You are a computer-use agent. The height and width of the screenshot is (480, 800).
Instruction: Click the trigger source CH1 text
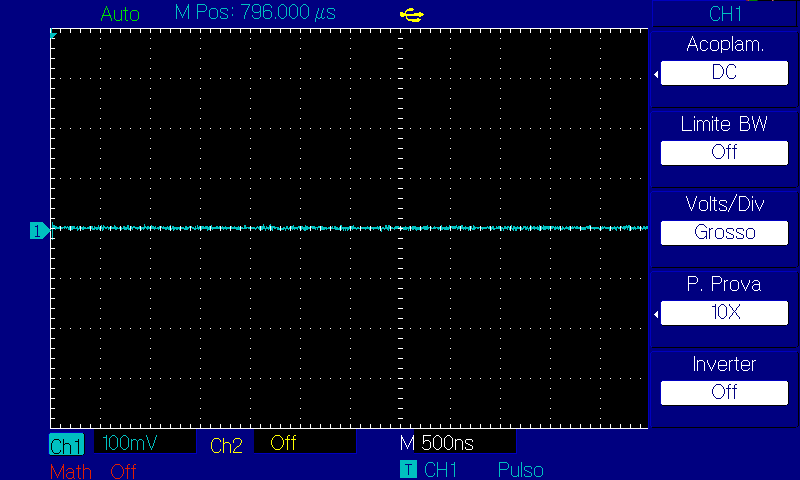coord(440,470)
